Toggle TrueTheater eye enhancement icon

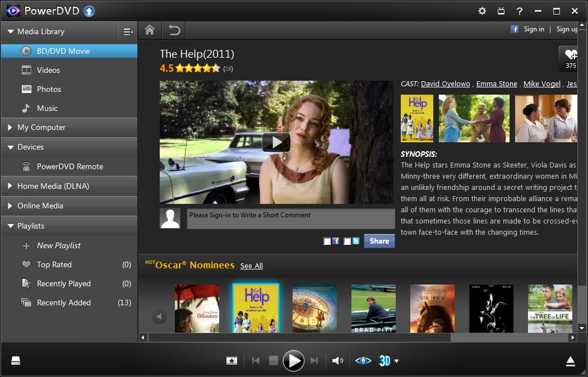363,361
